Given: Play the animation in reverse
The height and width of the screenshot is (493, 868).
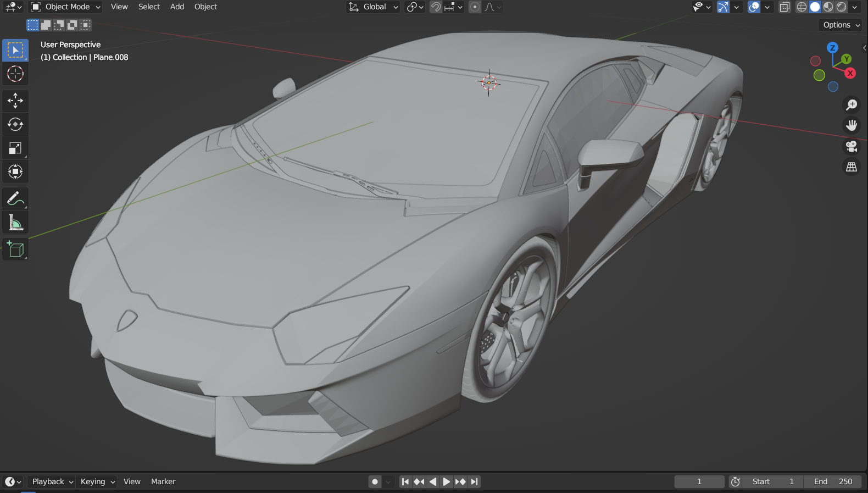Looking at the screenshot, I should (x=433, y=481).
